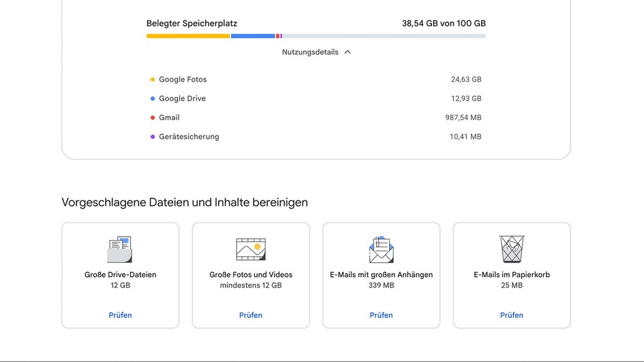Select the Google Drive usage row label
Screen dimensions: 644x362
tap(182, 99)
